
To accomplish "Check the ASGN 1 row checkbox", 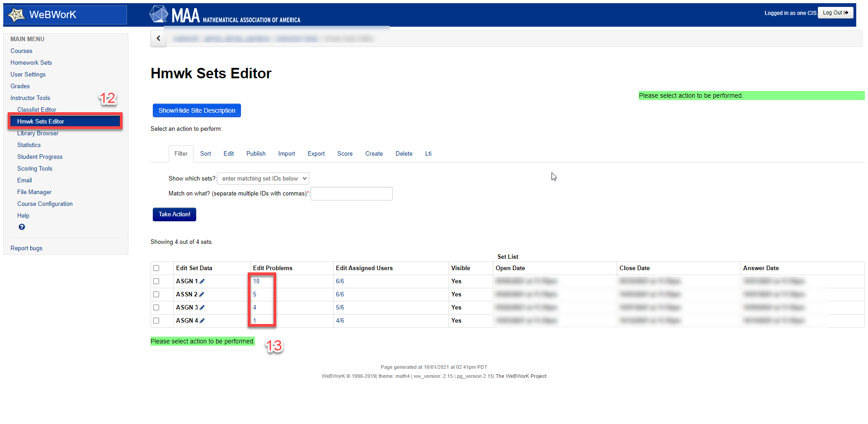I will point(156,281).
